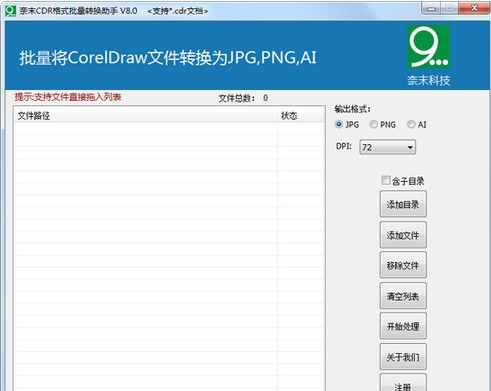Click the 文件路径 column header
Image resolution: width=491 pixels, height=391 pixels.
click(x=146, y=116)
